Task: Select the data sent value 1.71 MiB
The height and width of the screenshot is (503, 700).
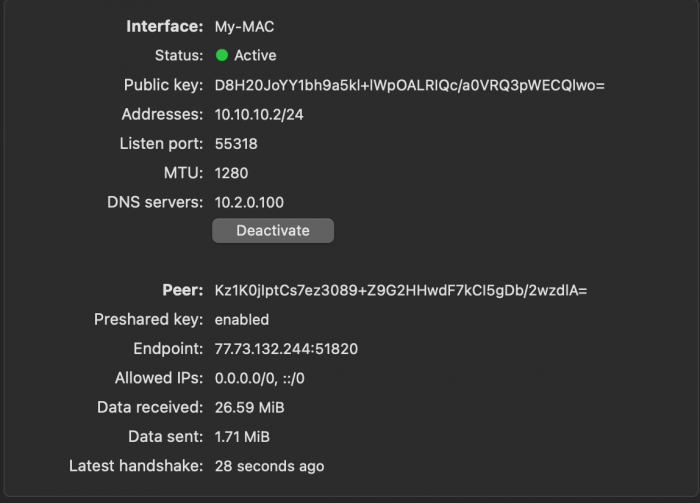Action: pos(242,437)
